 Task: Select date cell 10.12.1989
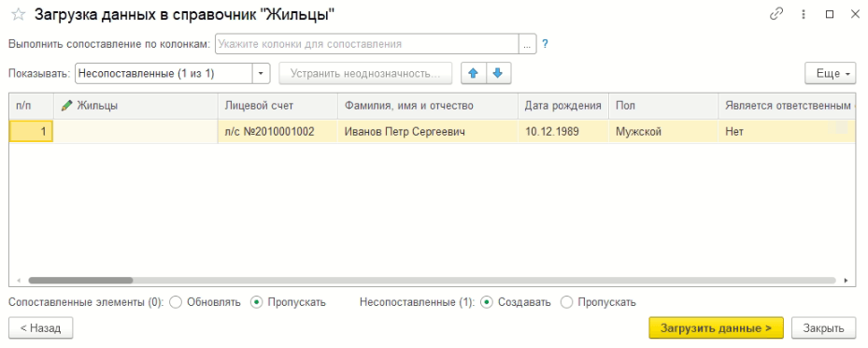coord(563,132)
